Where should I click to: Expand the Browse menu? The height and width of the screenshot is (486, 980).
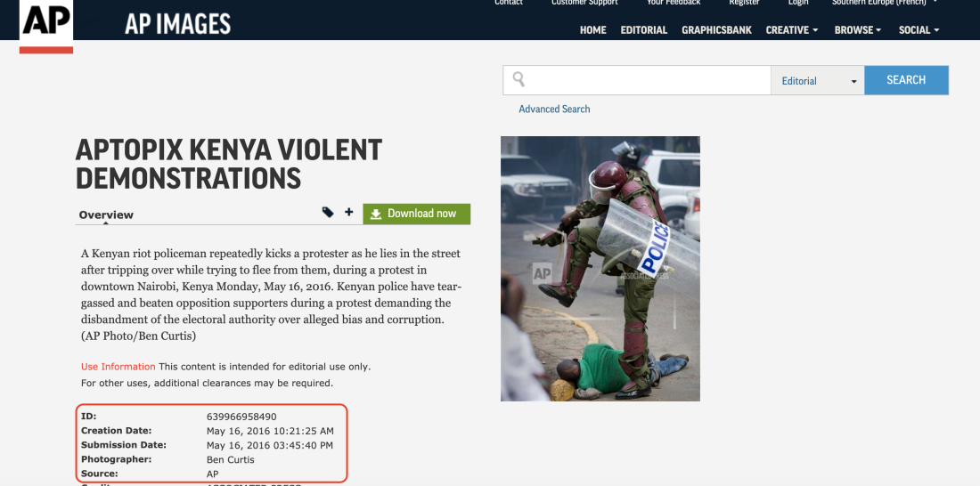[857, 30]
